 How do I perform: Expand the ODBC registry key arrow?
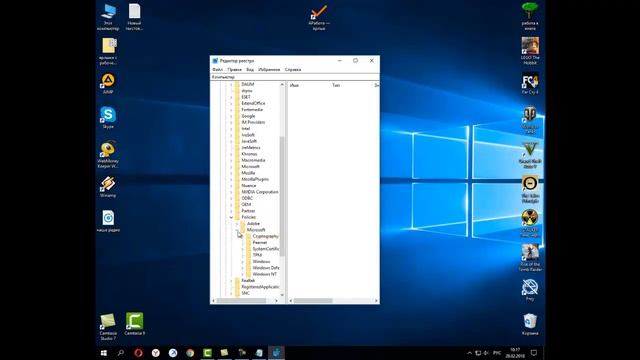click(231, 198)
